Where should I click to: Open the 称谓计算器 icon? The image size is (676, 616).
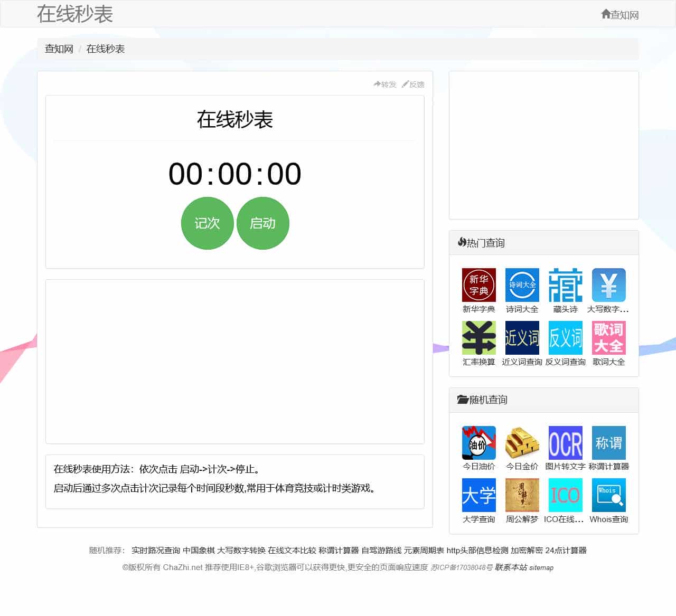pos(608,443)
